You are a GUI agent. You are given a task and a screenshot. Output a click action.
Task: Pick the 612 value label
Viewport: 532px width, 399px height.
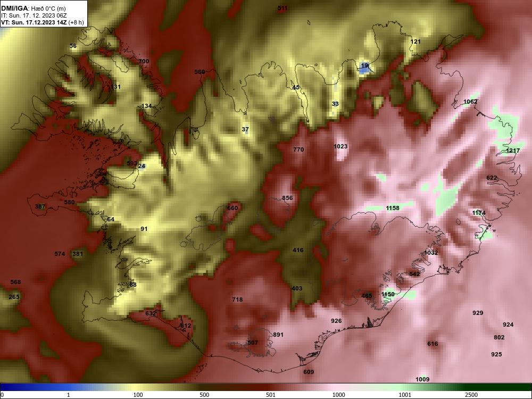click(186, 326)
